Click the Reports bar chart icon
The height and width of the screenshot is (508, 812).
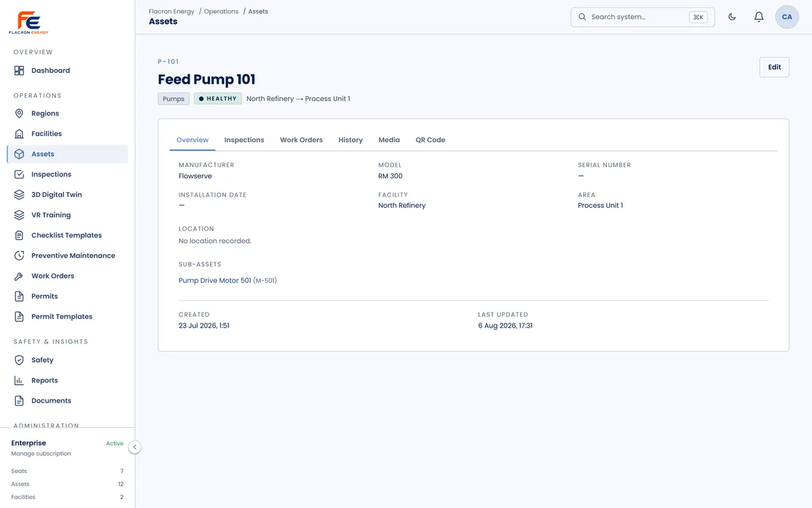click(x=19, y=380)
